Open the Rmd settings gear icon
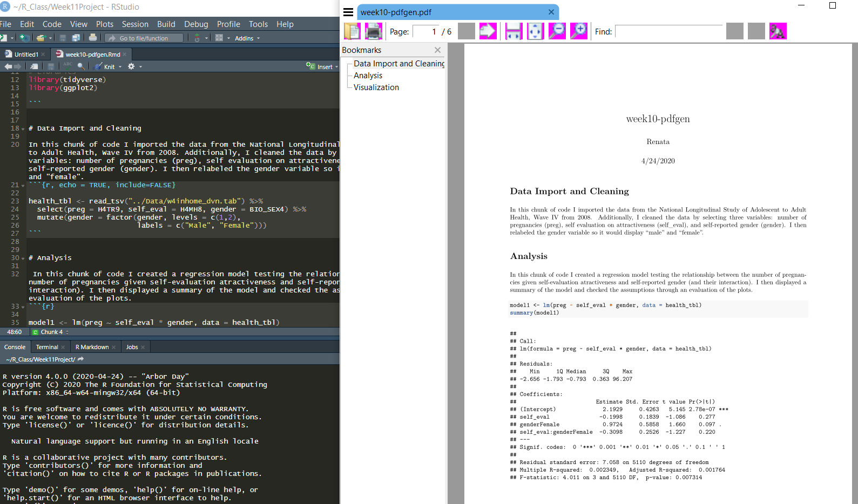 pos(131,66)
